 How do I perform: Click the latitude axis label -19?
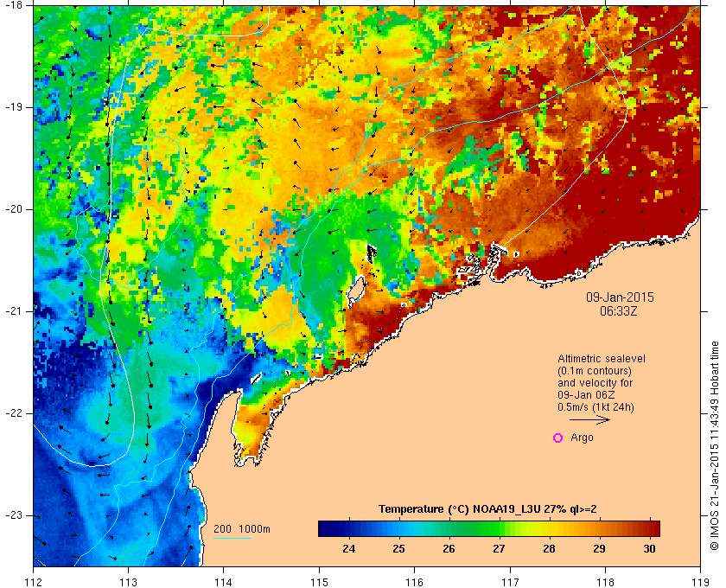coord(14,107)
